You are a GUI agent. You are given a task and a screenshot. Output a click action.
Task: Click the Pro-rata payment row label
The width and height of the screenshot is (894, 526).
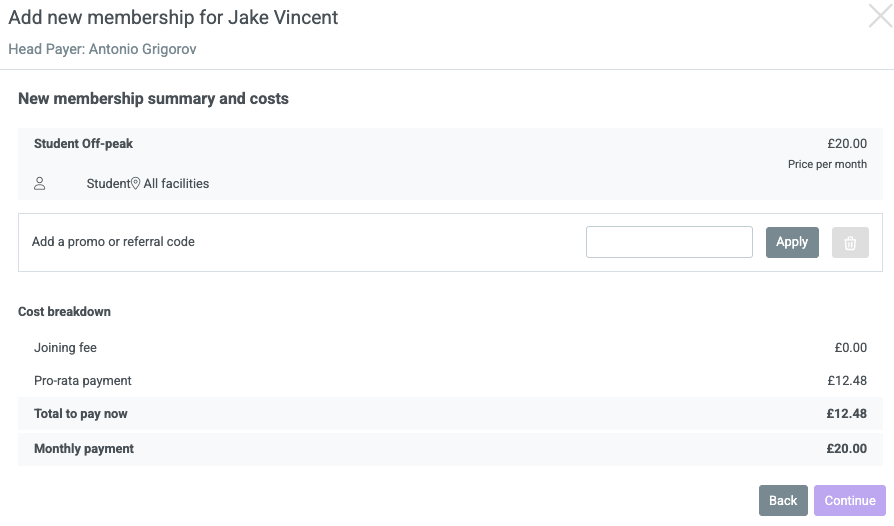click(x=83, y=381)
